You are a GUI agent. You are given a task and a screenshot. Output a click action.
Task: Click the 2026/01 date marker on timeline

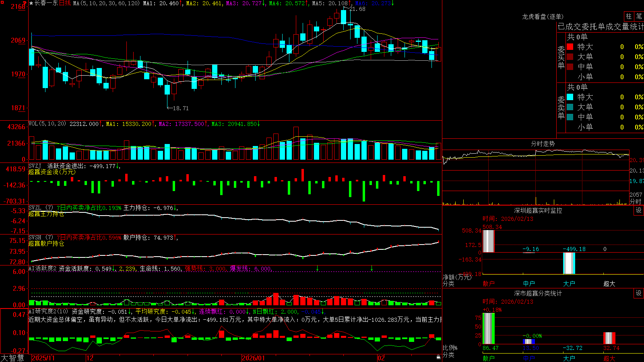254,358
